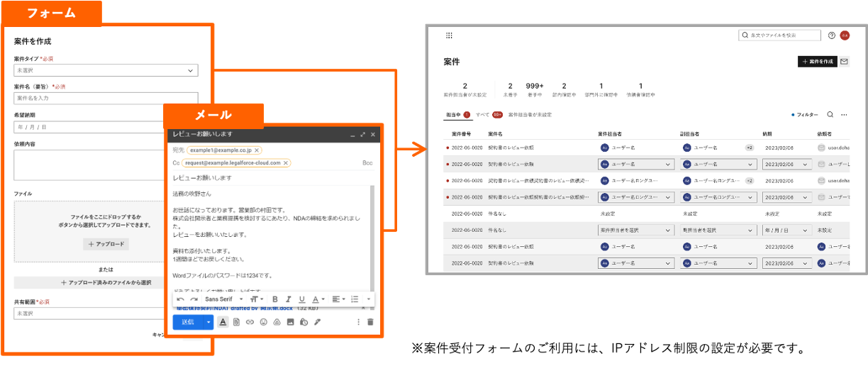Click the envelope icon beside 案件を作成
The width and height of the screenshot is (868, 366).
tap(845, 62)
